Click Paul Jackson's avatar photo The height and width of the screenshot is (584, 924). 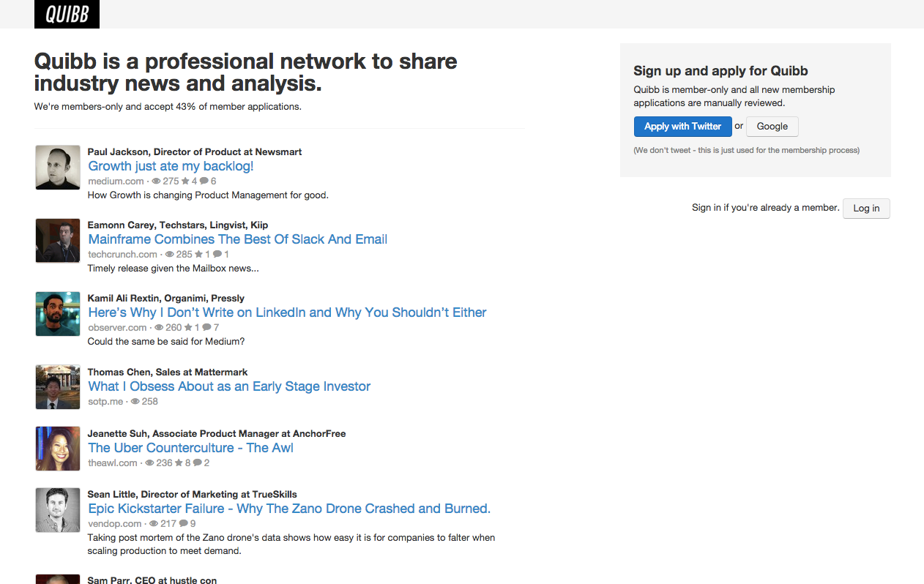tap(58, 168)
